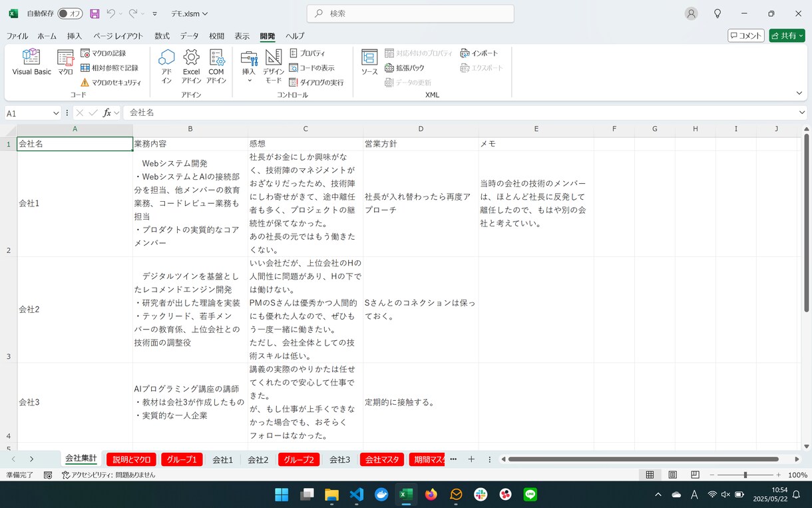Switch to the 会社3 sheet tab
The width and height of the screenshot is (812, 508).
tap(339, 459)
